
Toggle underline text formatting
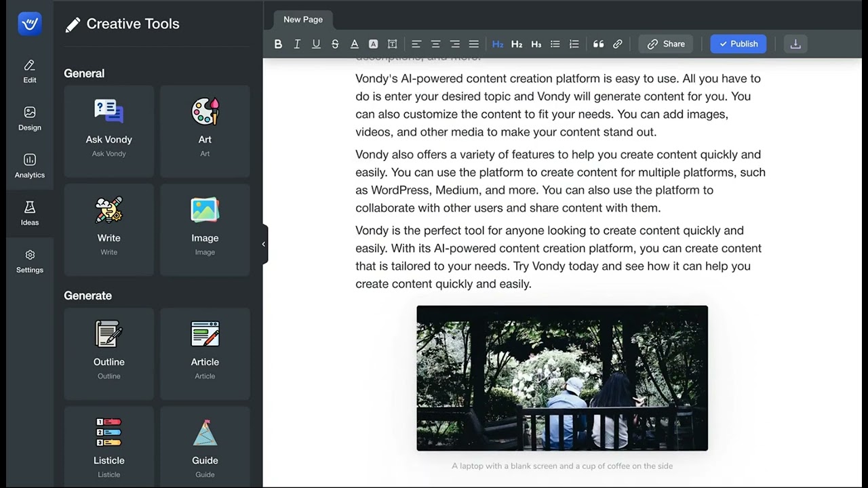pos(316,44)
